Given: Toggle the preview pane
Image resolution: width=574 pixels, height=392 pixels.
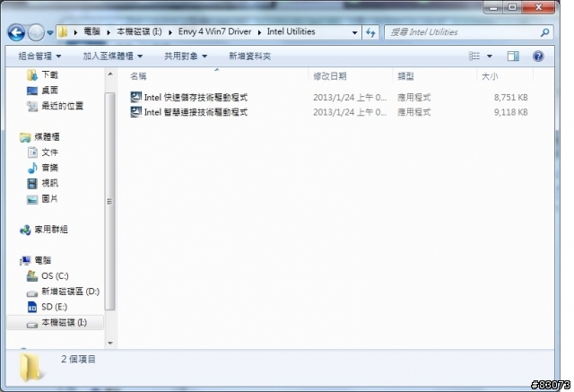Looking at the screenshot, I should tap(513, 56).
